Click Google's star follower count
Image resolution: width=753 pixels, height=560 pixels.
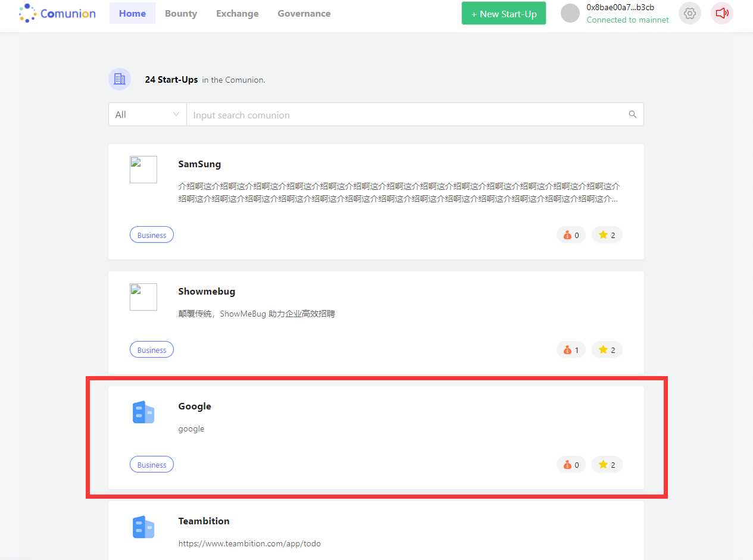point(607,465)
